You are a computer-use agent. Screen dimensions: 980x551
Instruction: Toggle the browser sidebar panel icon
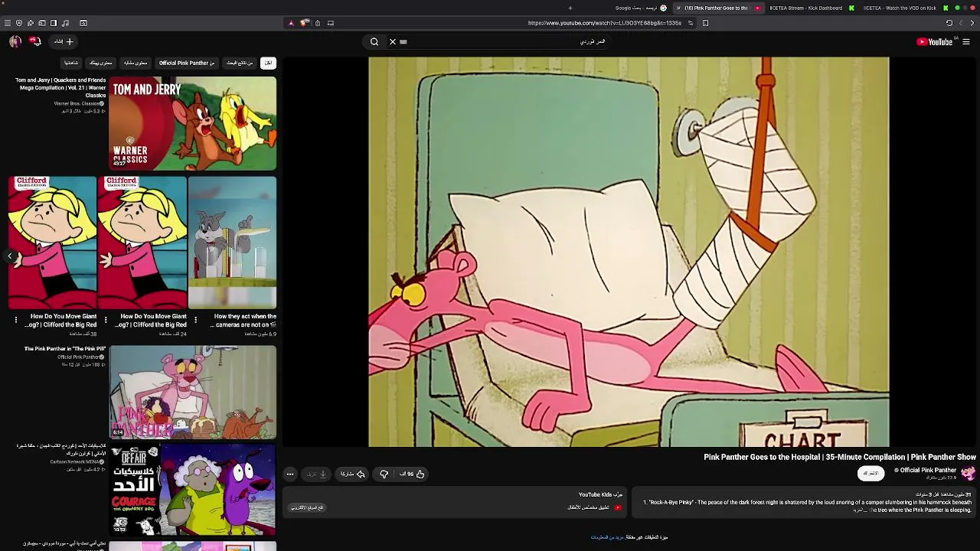click(54, 23)
